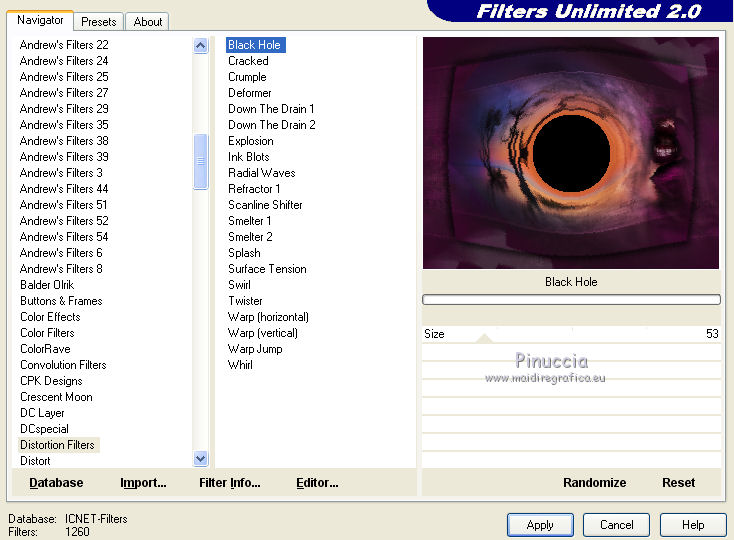Select the Crescent Moon category

(x=56, y=397)
